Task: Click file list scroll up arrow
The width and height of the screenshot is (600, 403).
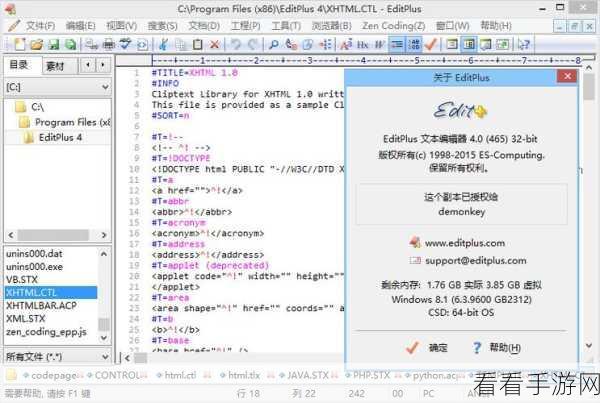Action: (x=104, y=254)
